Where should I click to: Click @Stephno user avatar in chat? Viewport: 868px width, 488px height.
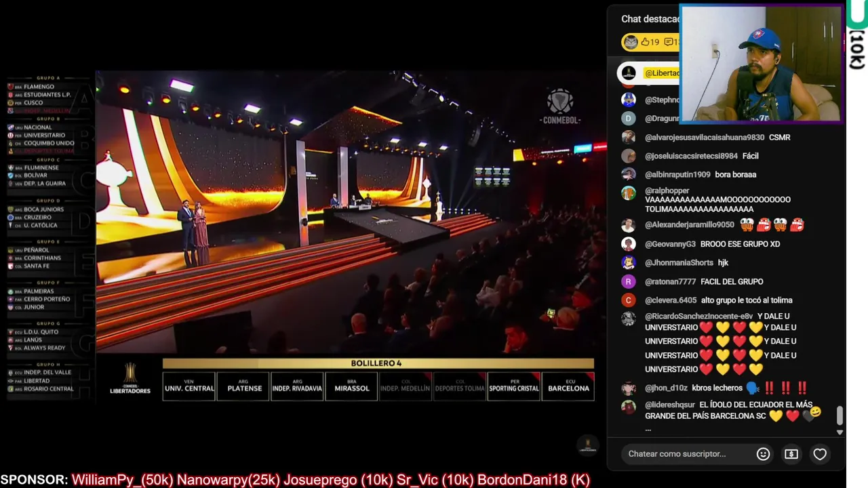(629, 100)
